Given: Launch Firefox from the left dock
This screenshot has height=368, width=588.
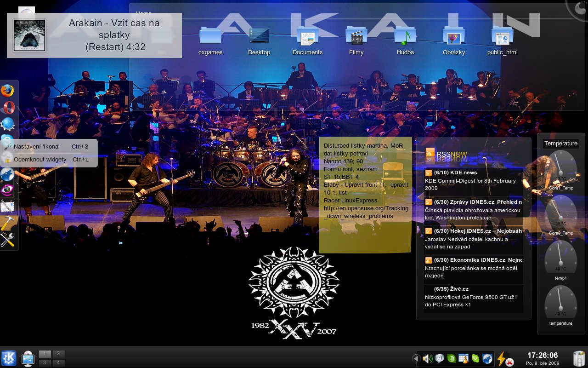Looking at the screenshot, I should point(7,91).
